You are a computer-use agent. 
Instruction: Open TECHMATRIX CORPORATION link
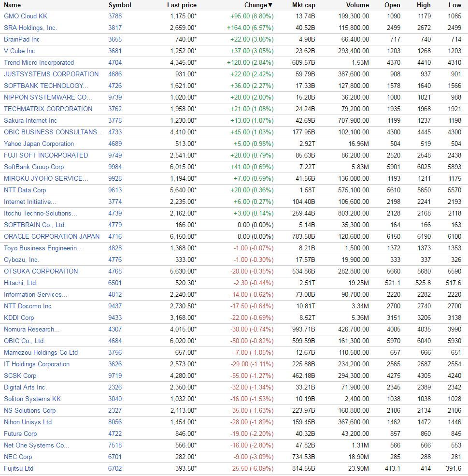(x=48, y=109)
